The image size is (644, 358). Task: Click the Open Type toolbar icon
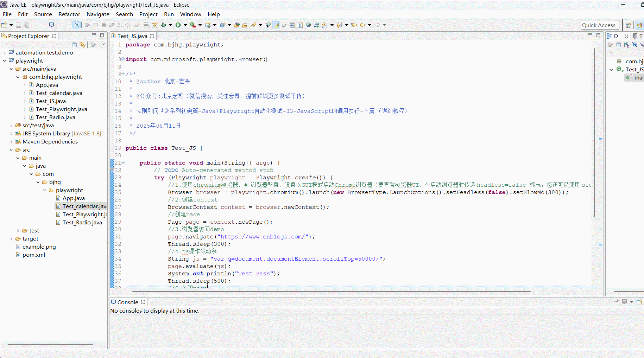point(237,25)
